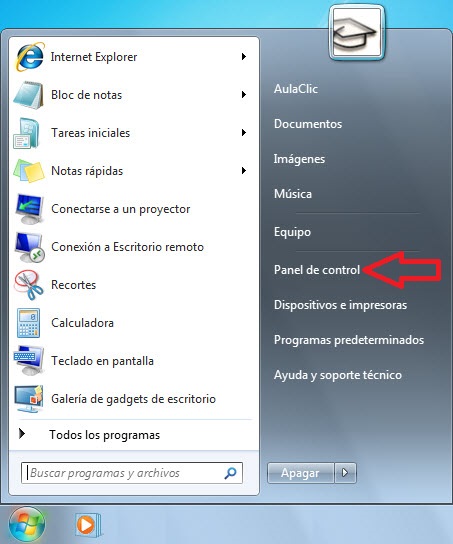The height and width of the screenshot is (544, 453).
Task: Click the Apagar button
Action: [300, 473]
